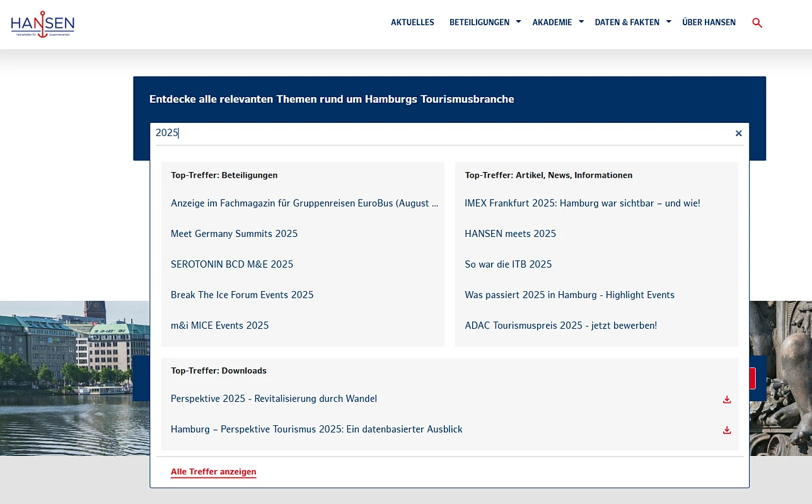812x504 pixels.
Task: Download Hamburg Perspektive Tourismus 2025 file
Action: coord(726,430)
